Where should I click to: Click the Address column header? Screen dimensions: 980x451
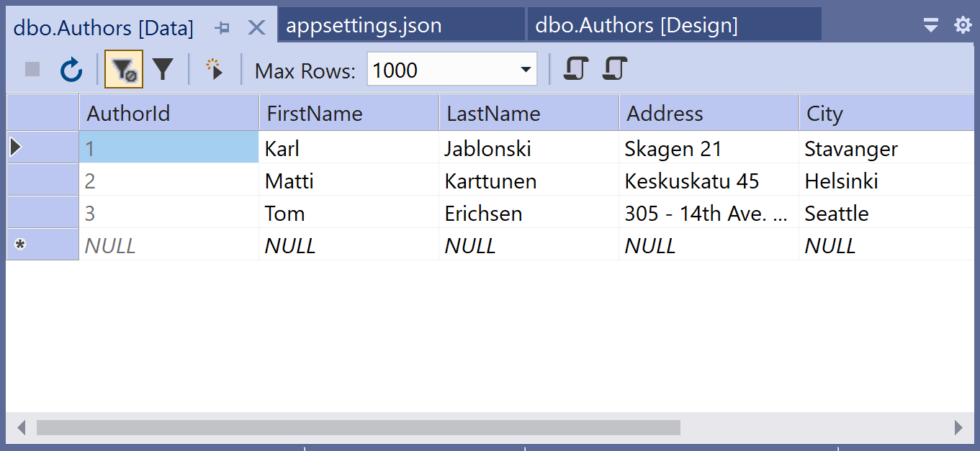pos(709,113)
